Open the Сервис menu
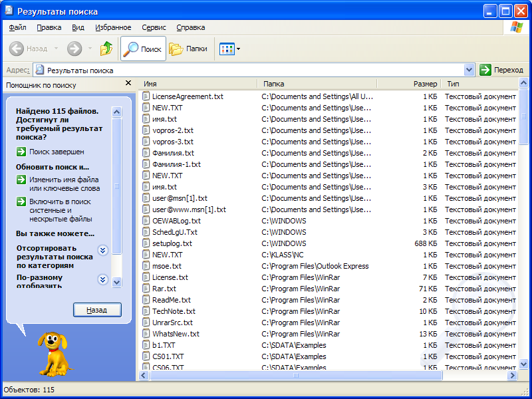This screenshot has width=532, height=399. (154, 27)
